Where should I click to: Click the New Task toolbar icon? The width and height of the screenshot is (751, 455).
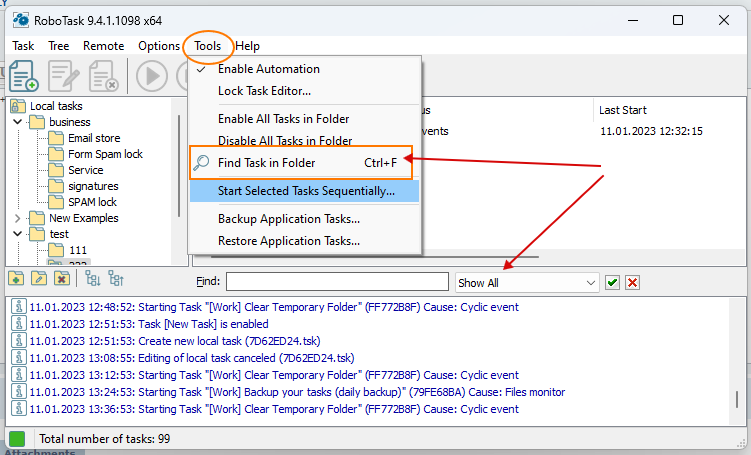click(x=24, y=76)
